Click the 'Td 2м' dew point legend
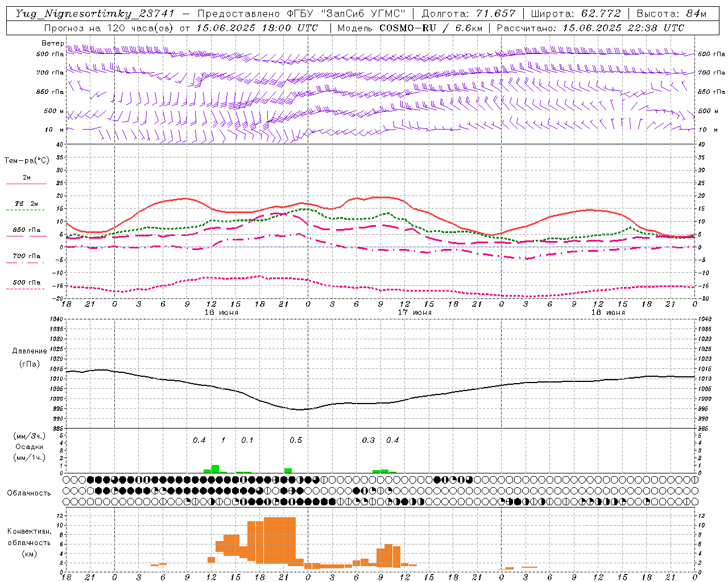This screenshot has height=582, width=728. tap(27, 203)
